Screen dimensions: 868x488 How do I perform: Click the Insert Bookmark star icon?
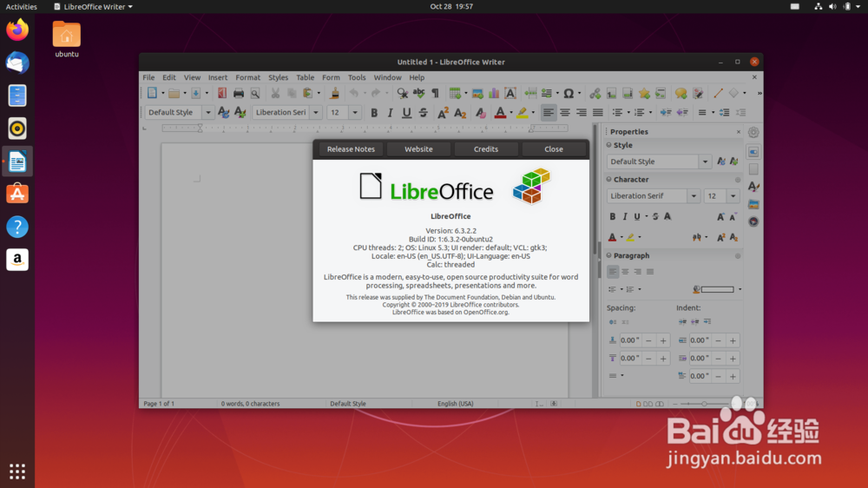pyautogui.click(x=644, y=94)
